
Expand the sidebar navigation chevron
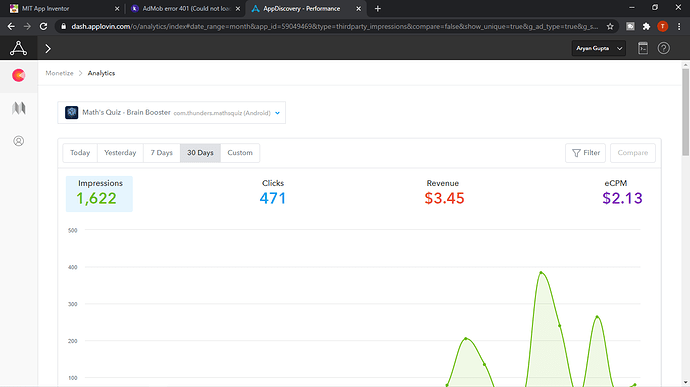[x=48, y=48]
